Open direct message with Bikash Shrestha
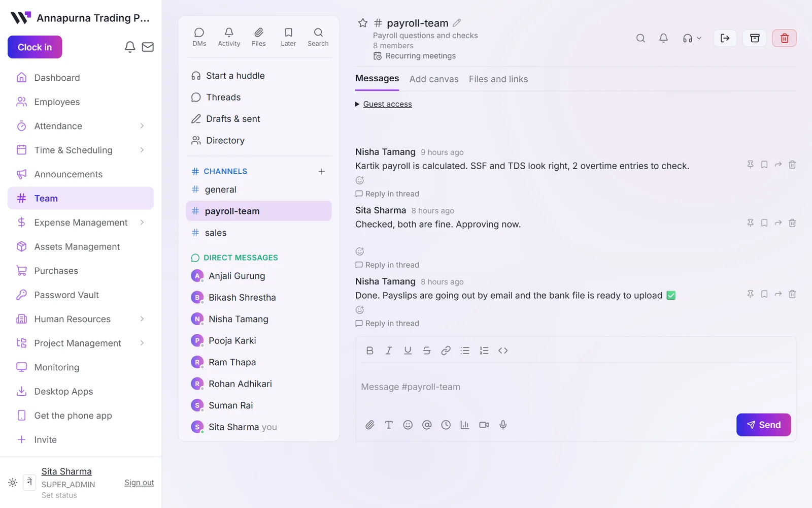This screenshot has height=508, width=812. tap(259, 298)
